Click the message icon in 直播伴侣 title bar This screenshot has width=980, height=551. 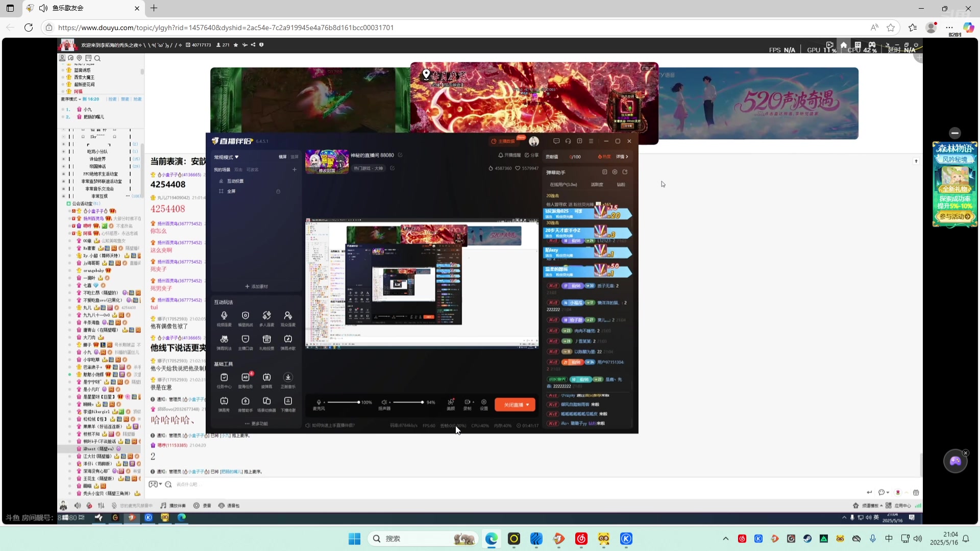pos(556,141)
